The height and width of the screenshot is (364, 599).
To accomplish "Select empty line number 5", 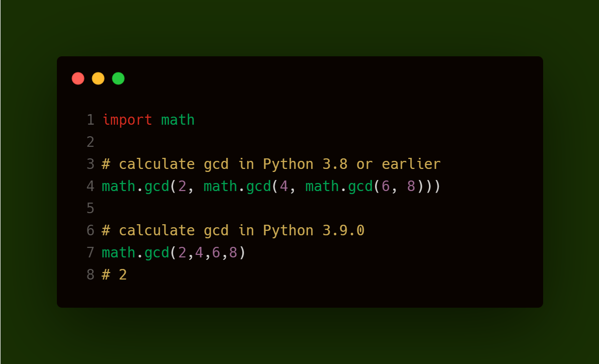I will 91,208.
